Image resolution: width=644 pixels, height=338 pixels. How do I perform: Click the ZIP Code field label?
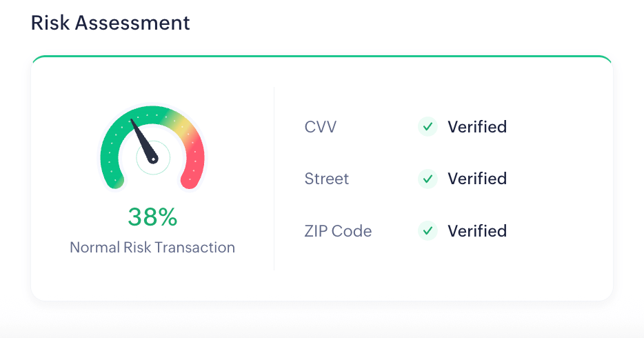point(338,230)
